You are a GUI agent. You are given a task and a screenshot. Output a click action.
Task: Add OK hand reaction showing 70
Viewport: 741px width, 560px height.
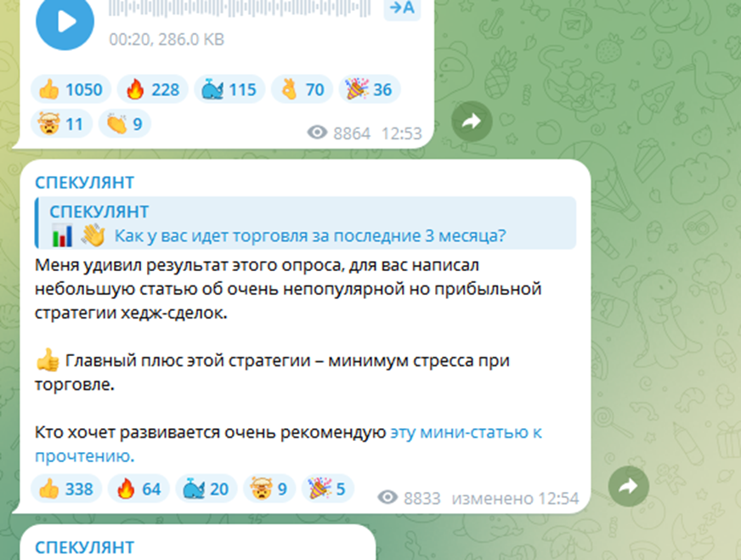302,89
